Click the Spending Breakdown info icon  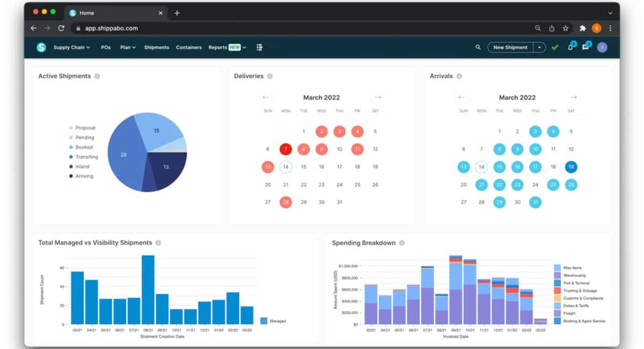pyautogui.click(x=402, y=243)
